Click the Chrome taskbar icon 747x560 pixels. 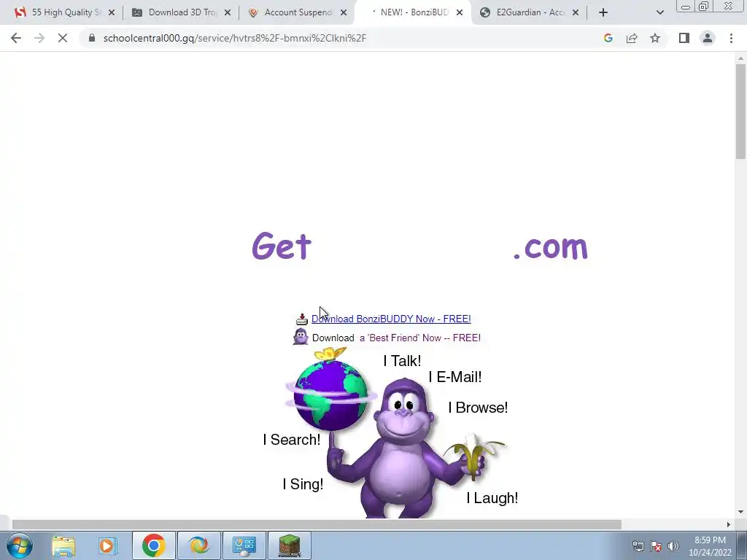(153, 545)
